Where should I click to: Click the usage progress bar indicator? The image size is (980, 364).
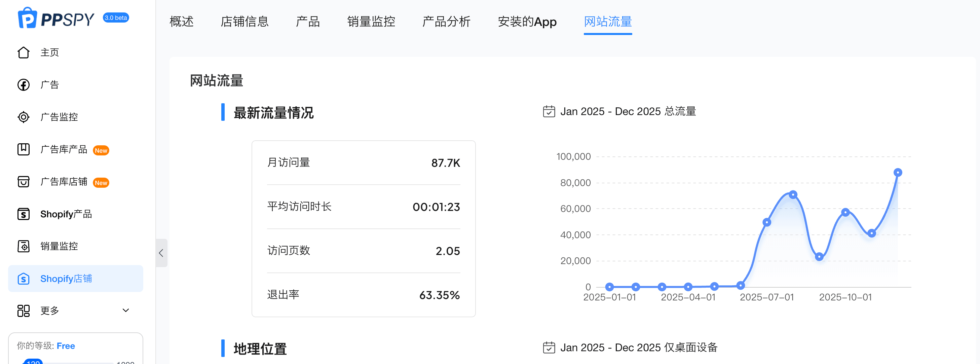pyautogui.click(x=34, y=361)
